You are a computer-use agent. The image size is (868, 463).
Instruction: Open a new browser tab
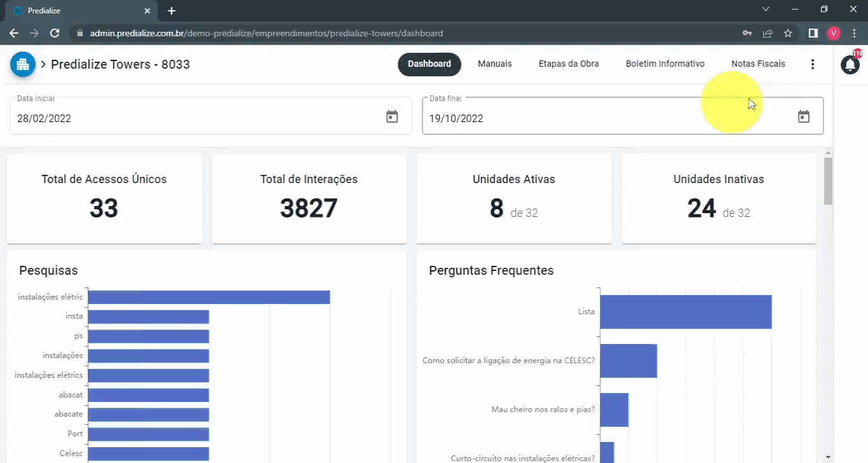[x=171, y=11]
